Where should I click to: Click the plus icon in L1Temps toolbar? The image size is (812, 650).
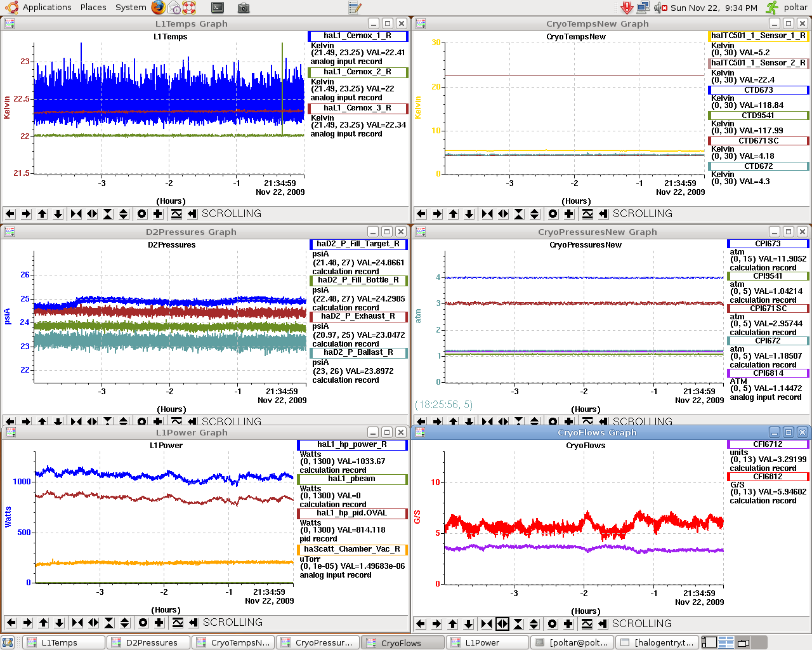point(158,214)
